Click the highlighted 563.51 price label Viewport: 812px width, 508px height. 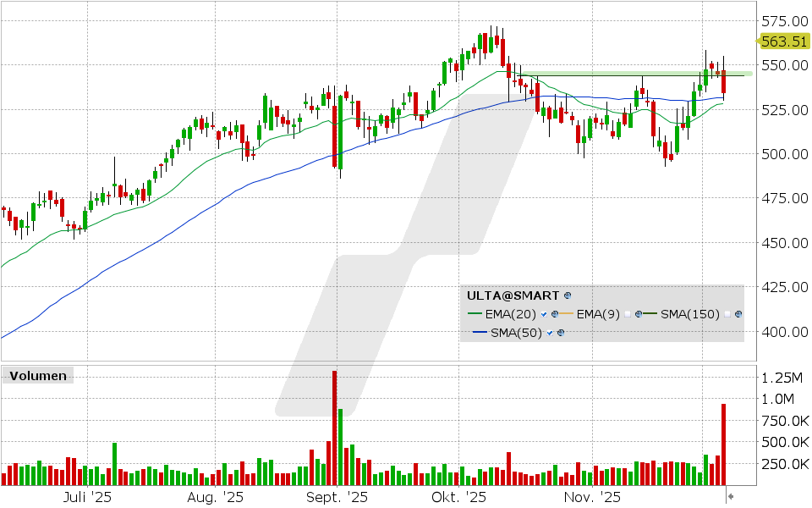(x=783, y=41)
